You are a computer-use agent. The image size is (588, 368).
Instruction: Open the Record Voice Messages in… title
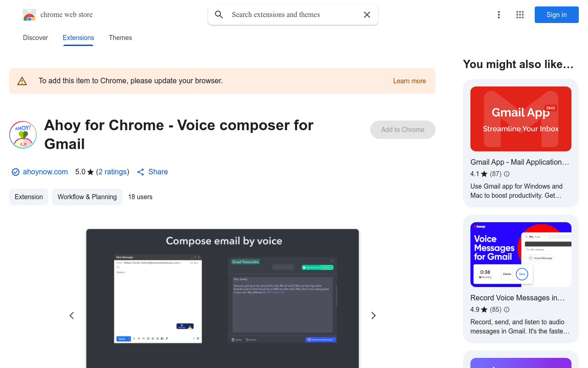point(518,298)
